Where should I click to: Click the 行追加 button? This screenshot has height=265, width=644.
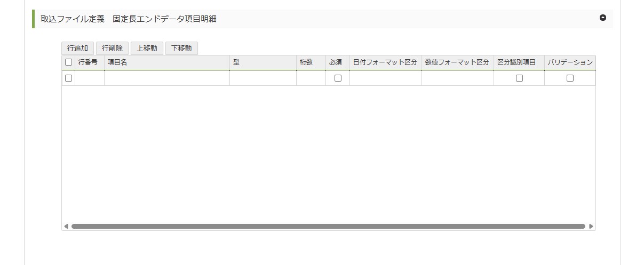[77, 48]
